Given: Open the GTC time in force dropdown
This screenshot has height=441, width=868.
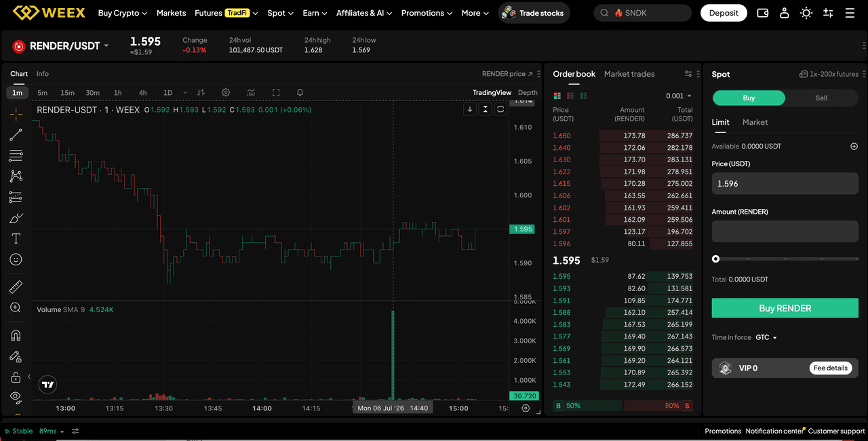Looking at the screenshot, I should (x=766, y=337).
